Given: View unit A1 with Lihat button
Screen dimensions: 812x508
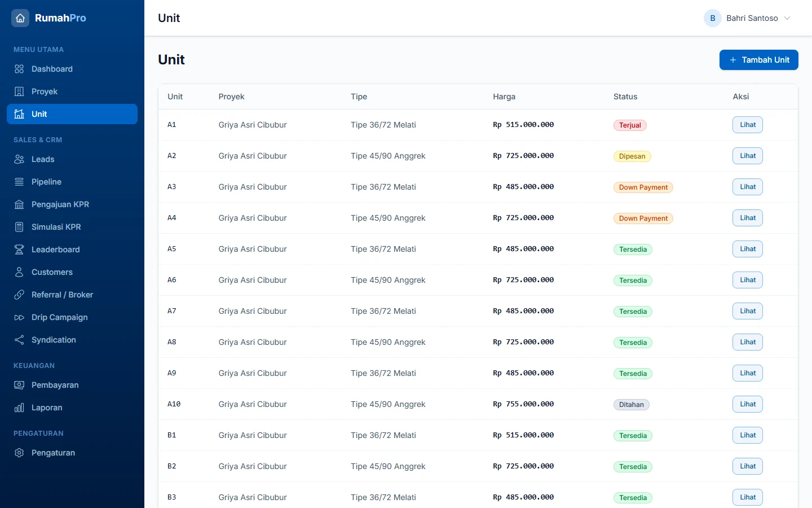Looking at the screenshot, I should tap(748, 125).
